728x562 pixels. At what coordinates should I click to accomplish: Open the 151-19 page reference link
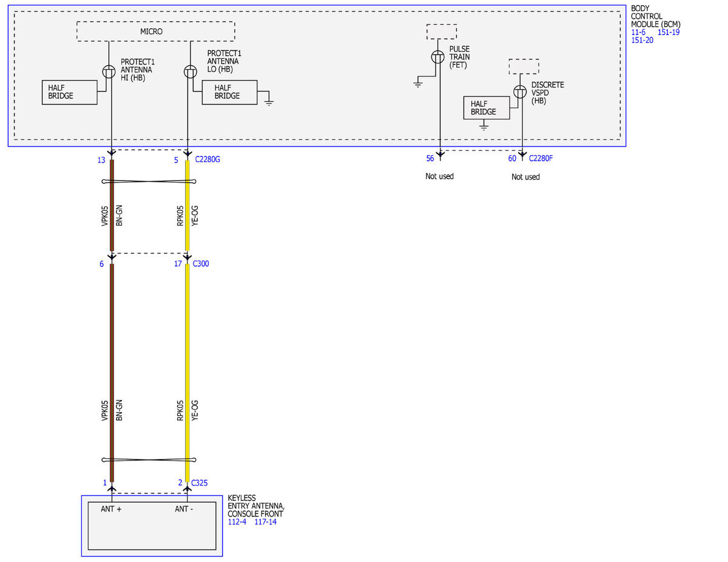669,32
